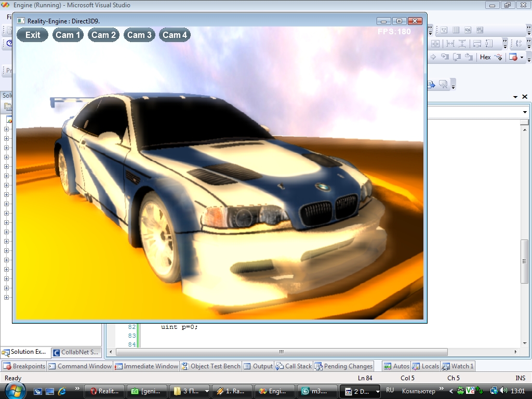Open the breakpoints window dropdown arrow

pyautogui.click(x=522, y=58)
